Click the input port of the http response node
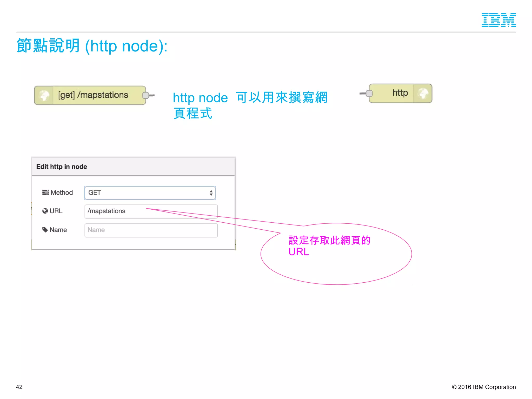Viewport: 532px width, 399px height. [369, 93]
